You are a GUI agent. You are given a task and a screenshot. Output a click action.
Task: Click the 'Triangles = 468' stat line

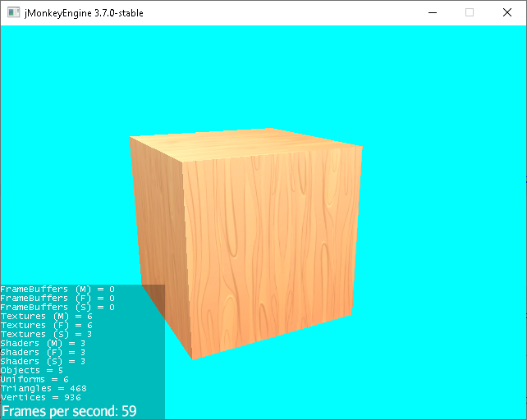pyautogui.click(x=44, y=389)
